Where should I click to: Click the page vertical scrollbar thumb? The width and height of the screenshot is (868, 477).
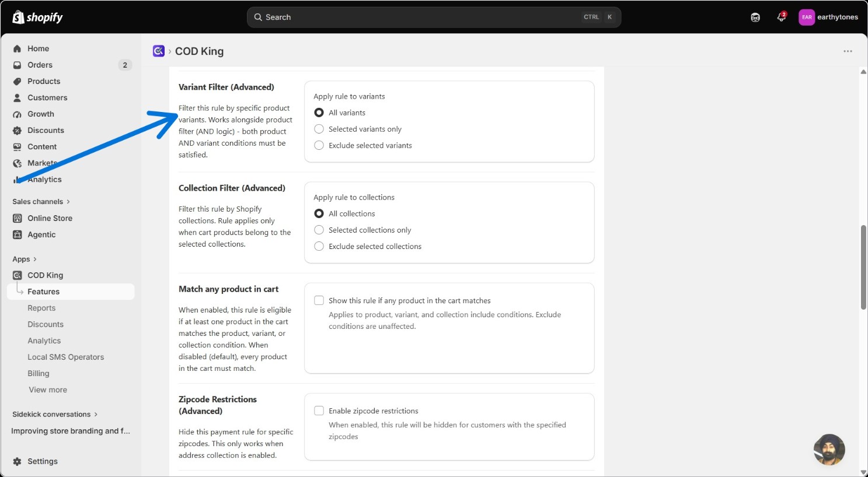click(863, 267)
